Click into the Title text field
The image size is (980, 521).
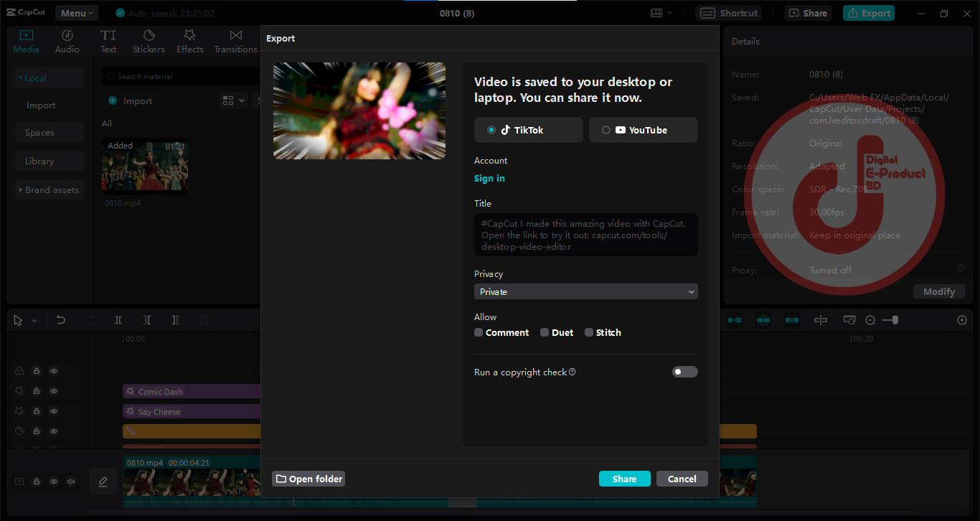586,235
